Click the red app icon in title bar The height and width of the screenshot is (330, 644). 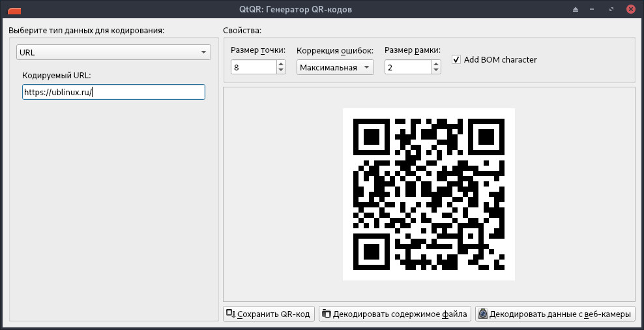click(x=14, y=10)
